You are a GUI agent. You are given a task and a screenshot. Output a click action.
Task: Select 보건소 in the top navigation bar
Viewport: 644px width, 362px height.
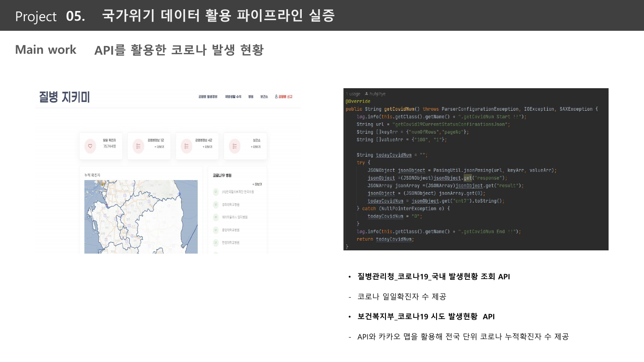pos(264,97)
